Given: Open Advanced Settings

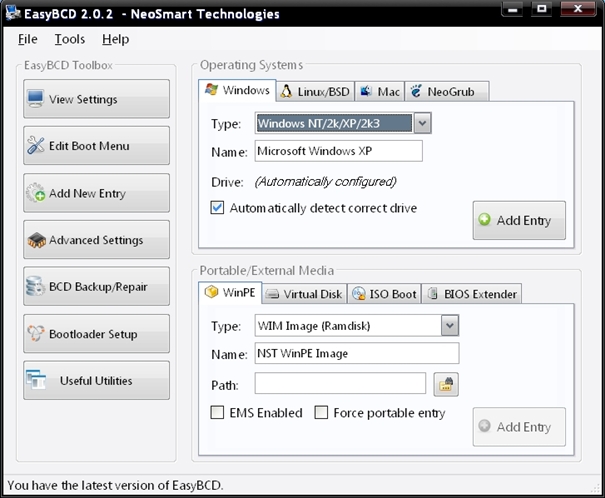Looking at the screenshot, I should [x=96, y=240].
